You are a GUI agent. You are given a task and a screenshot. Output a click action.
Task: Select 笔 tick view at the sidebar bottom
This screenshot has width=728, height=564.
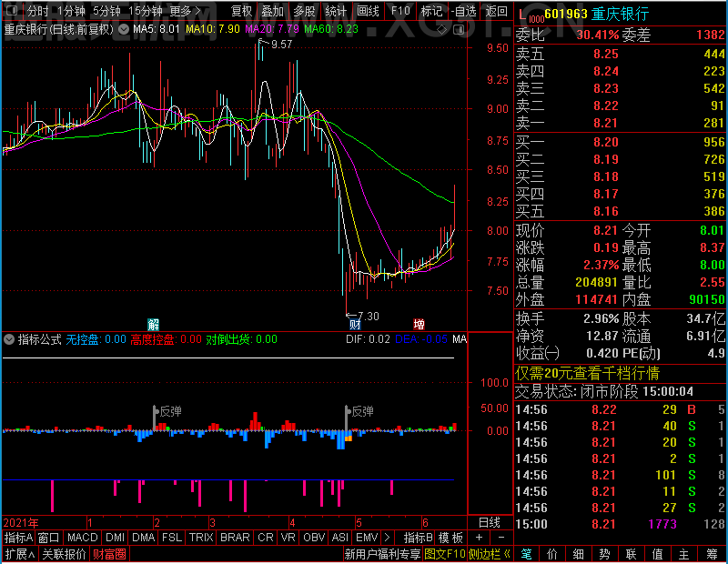pyautogui.click(x=526, y=554)
